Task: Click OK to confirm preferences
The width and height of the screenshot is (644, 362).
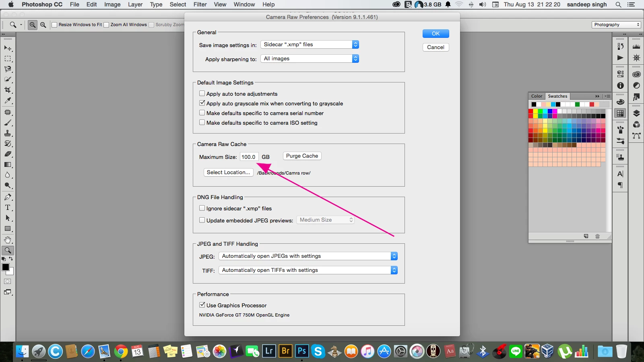Action: 436,34
